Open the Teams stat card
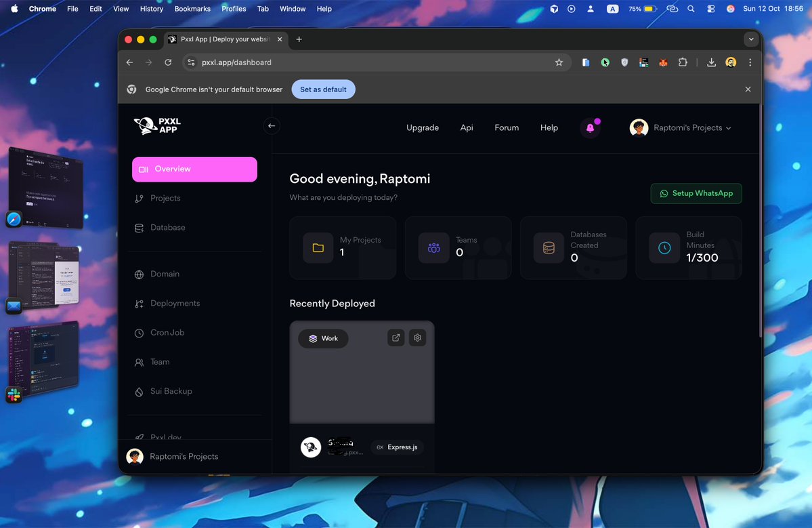812x528 pixels. click(458, 247)
